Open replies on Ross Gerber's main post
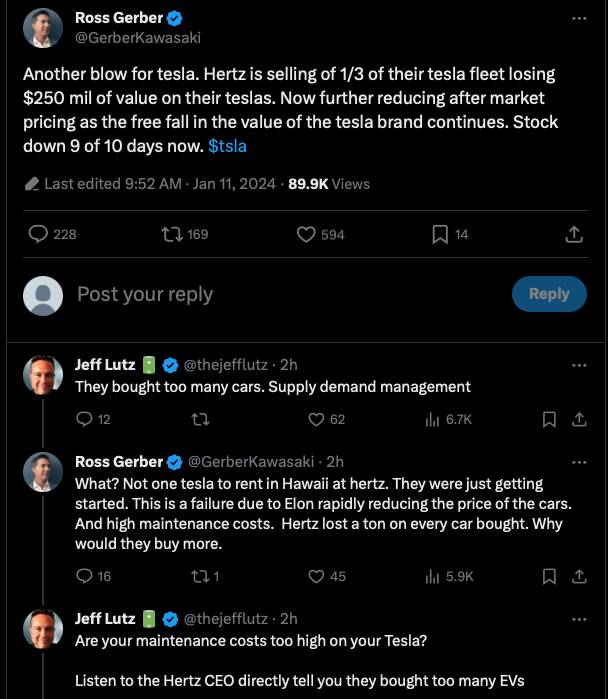Screen dimensions: 608x699 [x=52, y=234]
